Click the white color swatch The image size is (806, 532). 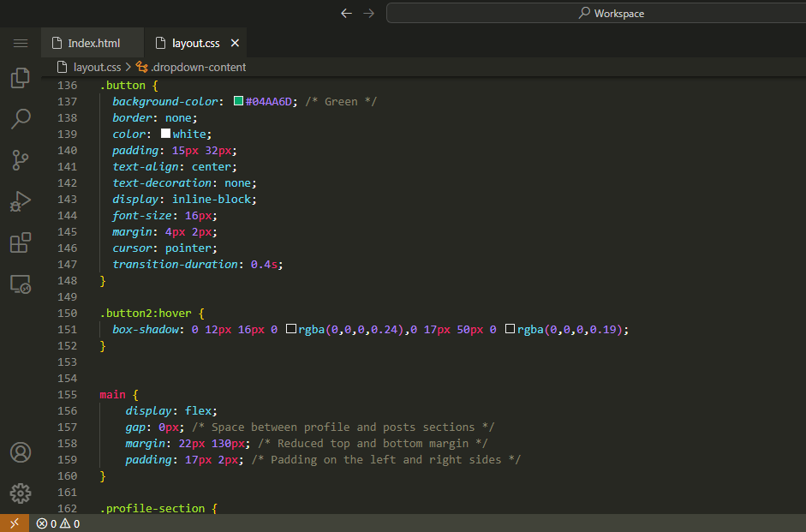tap(165, 133)
